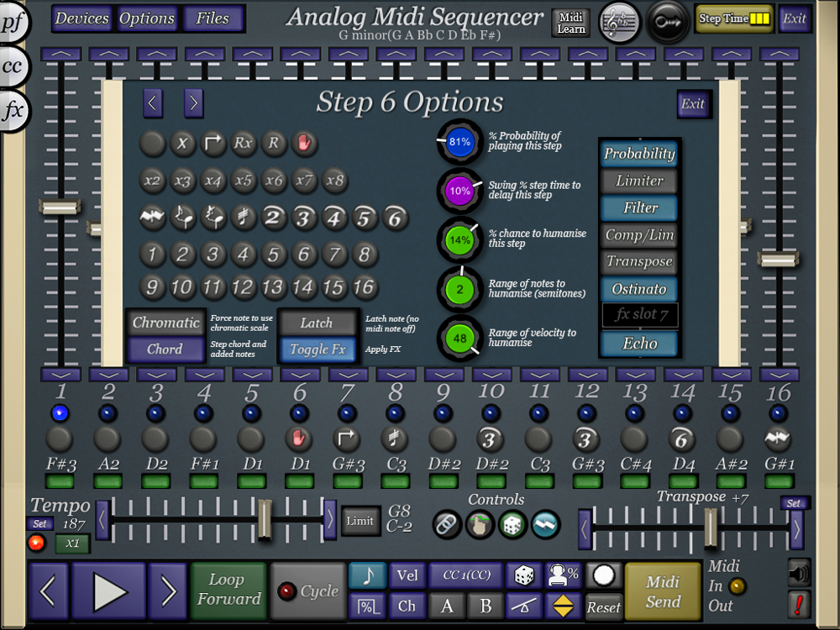This screenshot has height=630, width=840.
Task: Click the speaker sound icon
Action: click(799, 573)
